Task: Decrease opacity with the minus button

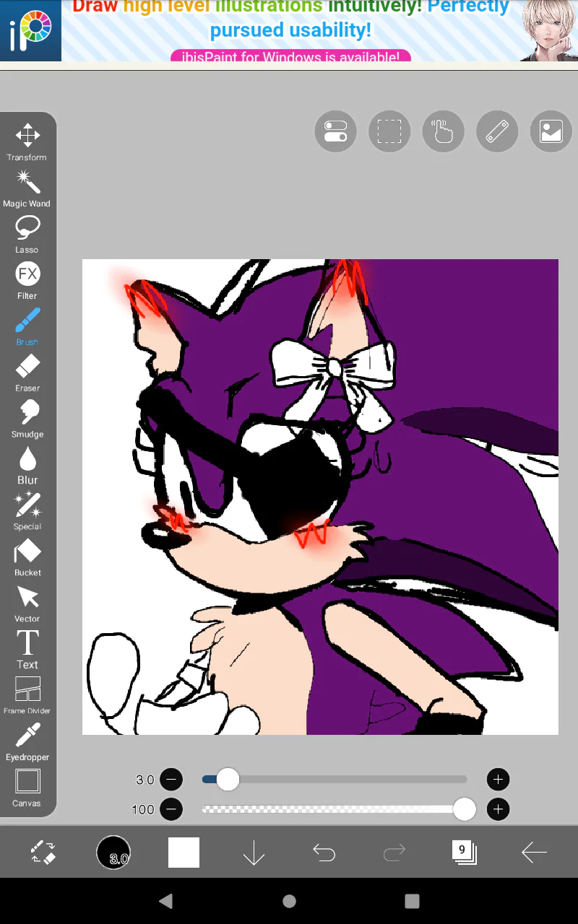Action: 171,809
